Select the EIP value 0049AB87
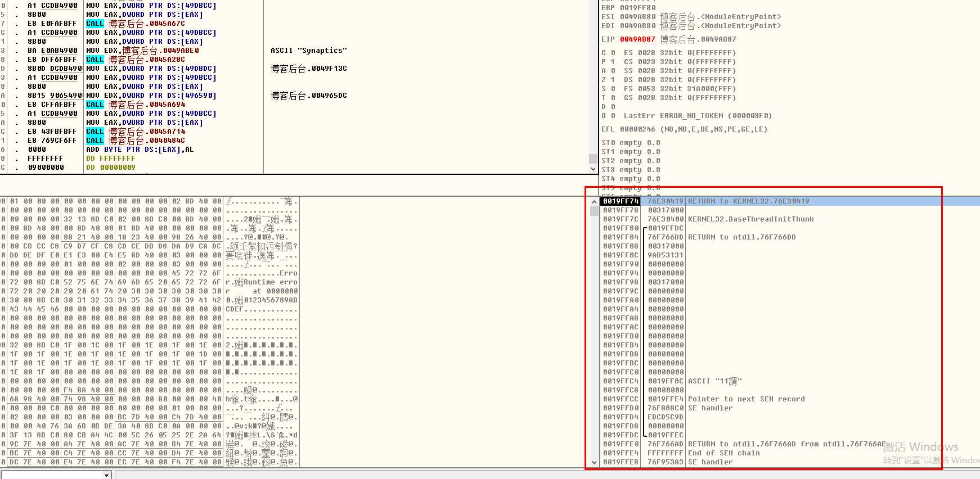Viewport: 980px width, 479px height. (637, 39)
